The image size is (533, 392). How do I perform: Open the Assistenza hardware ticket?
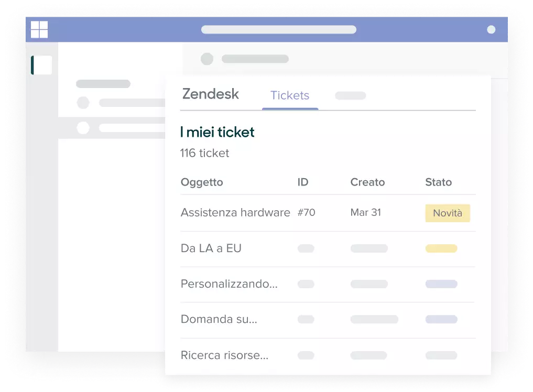(235, 213)
